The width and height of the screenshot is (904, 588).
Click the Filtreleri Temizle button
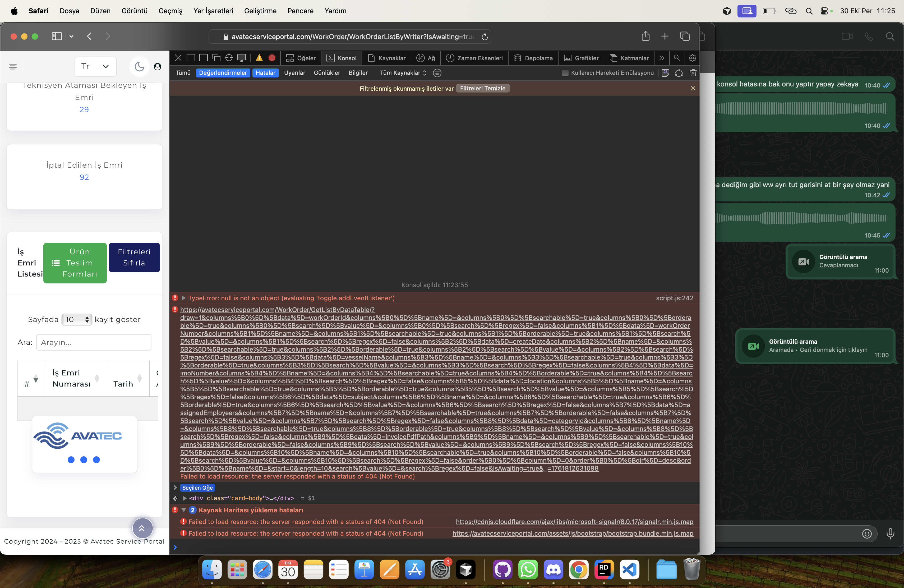tap(482, 89)
